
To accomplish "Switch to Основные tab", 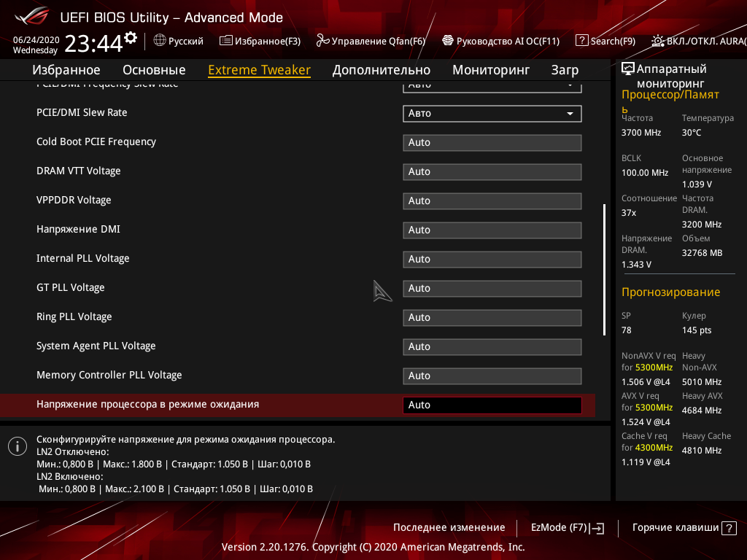I will (154, 70).
